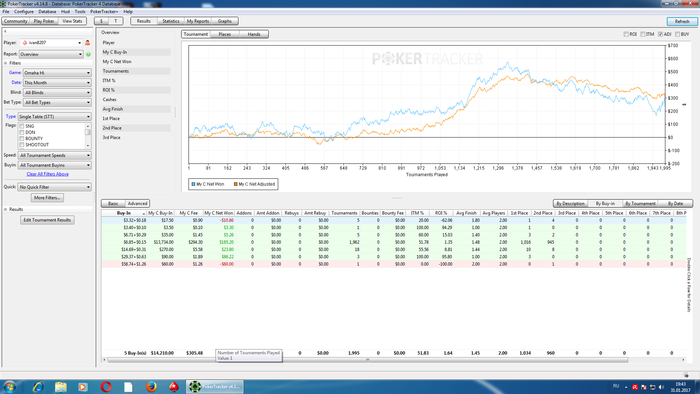The width and height of the screenshot is (700, 394).
Task: Expand the Date dropdown set to This Month
Action: 57,83
